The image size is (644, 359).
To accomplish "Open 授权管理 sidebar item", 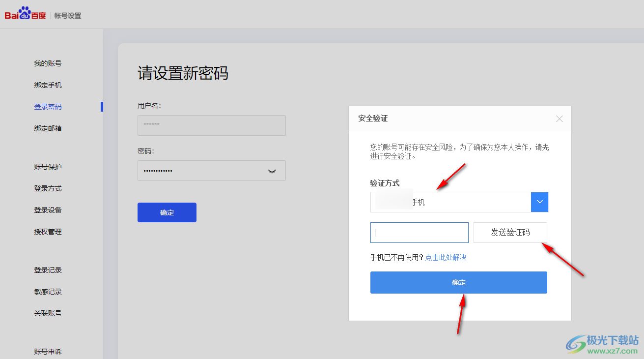I will point(48,232).
